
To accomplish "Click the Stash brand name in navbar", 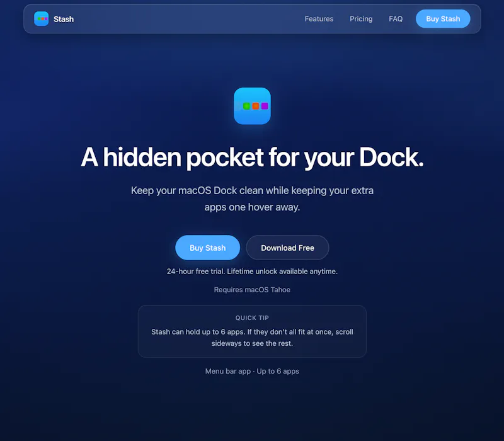I will point(64,20).
